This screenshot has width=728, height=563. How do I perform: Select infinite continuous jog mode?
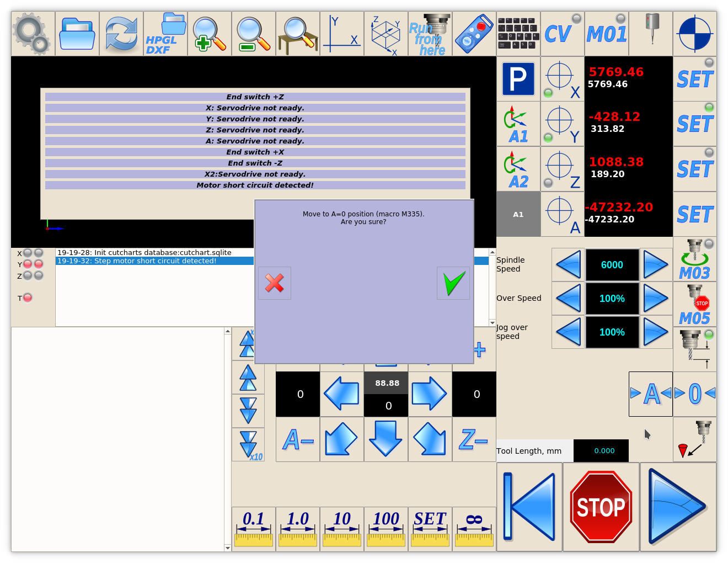474,529
